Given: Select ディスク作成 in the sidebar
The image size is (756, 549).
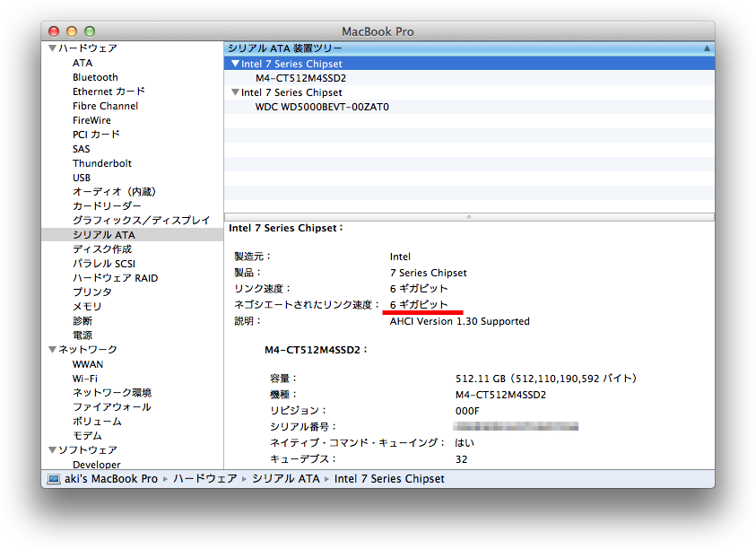Looking at the screenshot, I should (102, 248).
